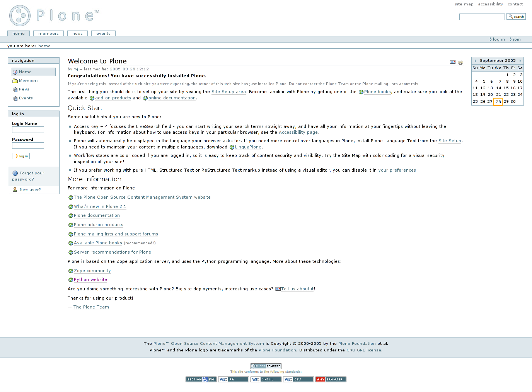532x392 pixels.
Task: Click the print page icon
Action: [x=460, y=62]
